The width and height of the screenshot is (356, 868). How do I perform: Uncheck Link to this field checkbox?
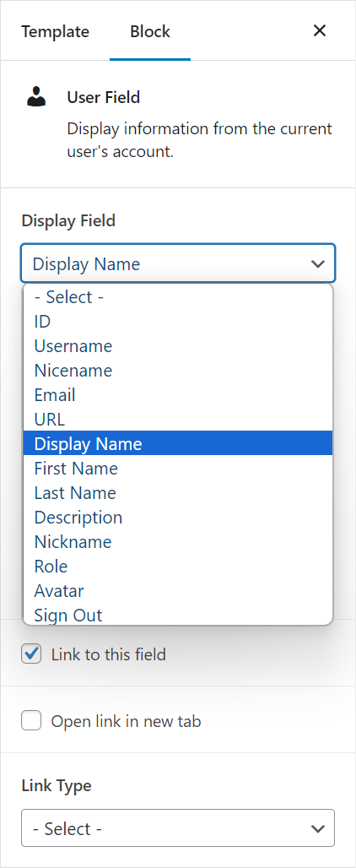pos(31,654)
